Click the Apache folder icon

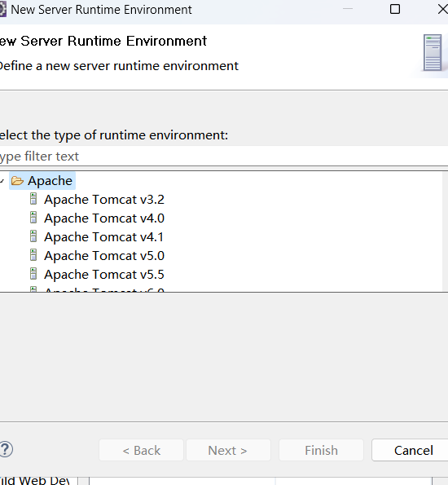[17, 181]
